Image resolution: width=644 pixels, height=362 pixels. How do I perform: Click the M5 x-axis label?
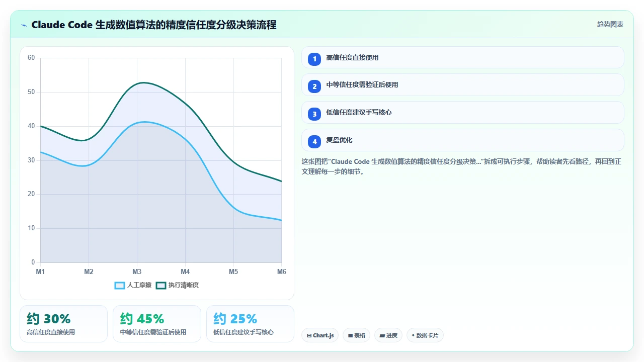click(x=233, y=271)
